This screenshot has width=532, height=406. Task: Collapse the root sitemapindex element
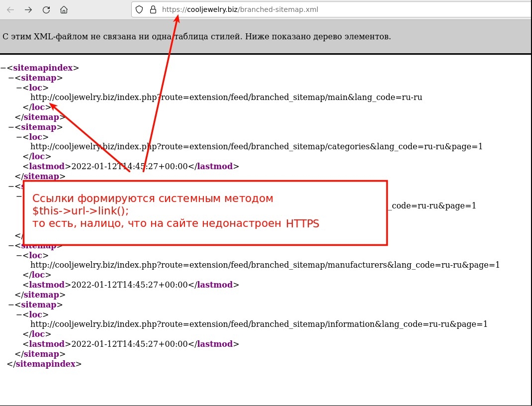(3, 68)
